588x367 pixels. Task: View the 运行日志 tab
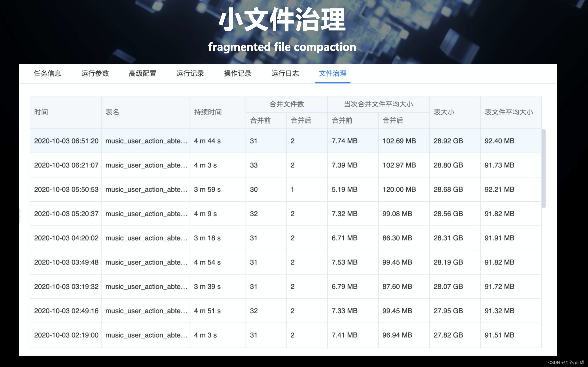[285, 73]
